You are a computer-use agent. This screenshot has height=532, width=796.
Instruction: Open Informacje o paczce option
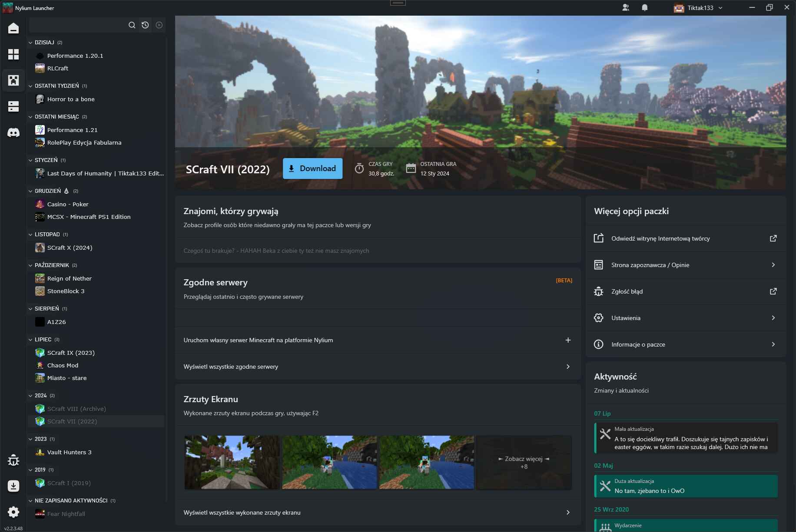coord(686,344)
